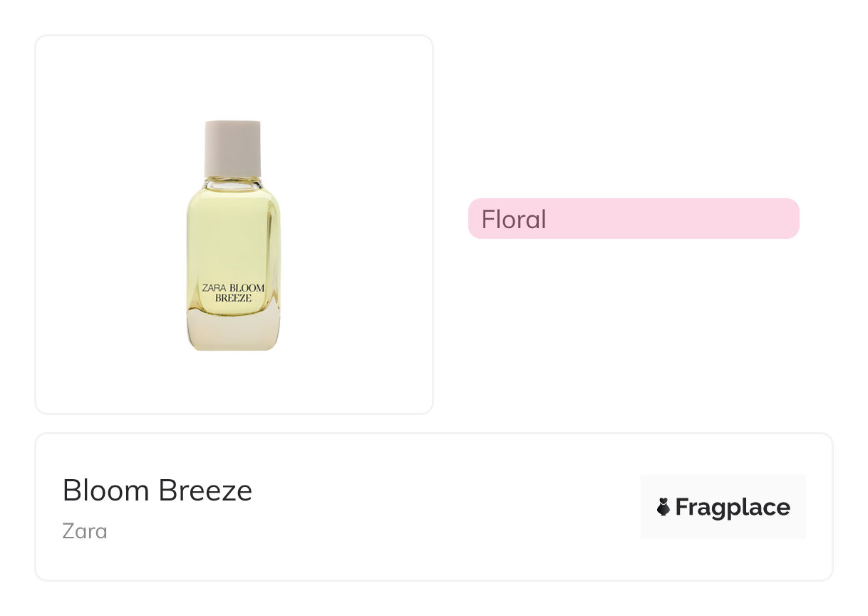This screenshot has width=868, height=616.
Task: Click blank space left of the bottle in the image card
Action: (107, 235)
